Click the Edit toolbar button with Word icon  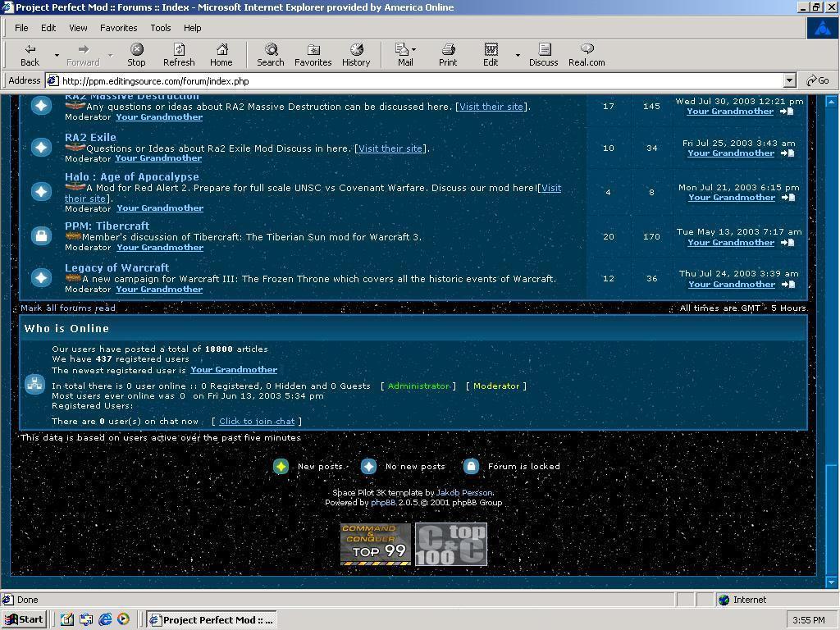coord(491,55)
